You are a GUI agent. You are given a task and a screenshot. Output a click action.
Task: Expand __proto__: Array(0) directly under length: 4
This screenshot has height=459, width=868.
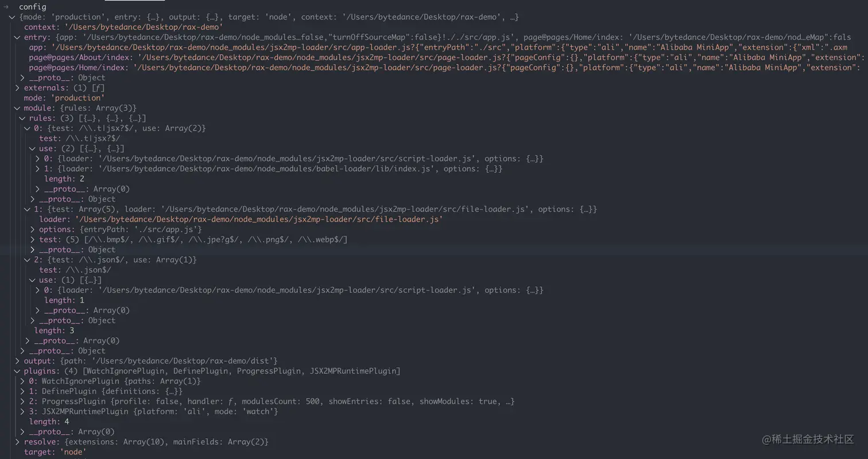[x=22, y=431]
